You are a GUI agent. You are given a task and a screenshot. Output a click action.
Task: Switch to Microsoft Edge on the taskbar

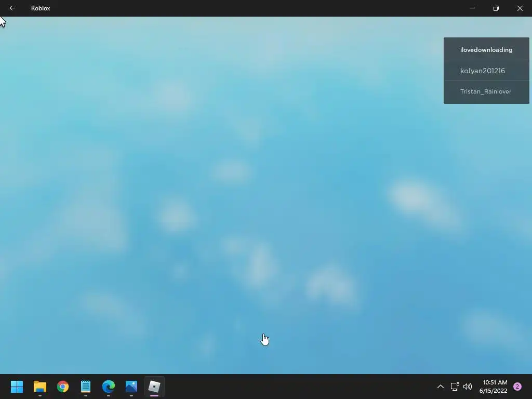point(109,387)
